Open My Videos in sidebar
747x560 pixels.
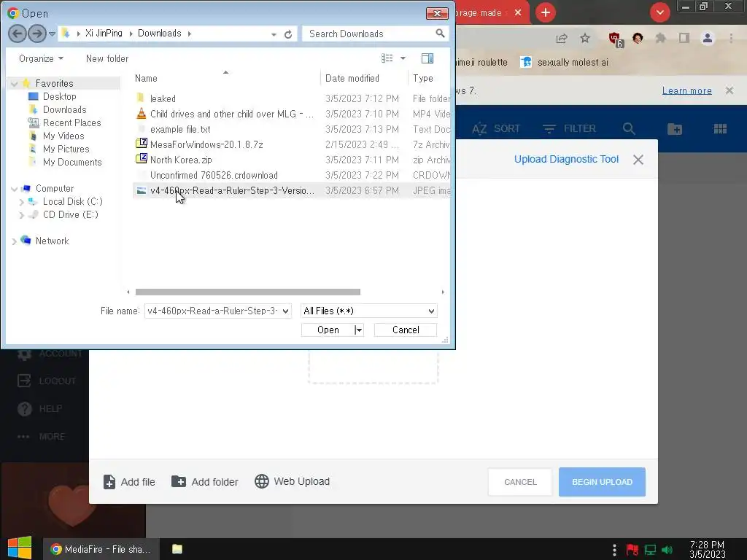pyautogui.click(x=63, y=136)
